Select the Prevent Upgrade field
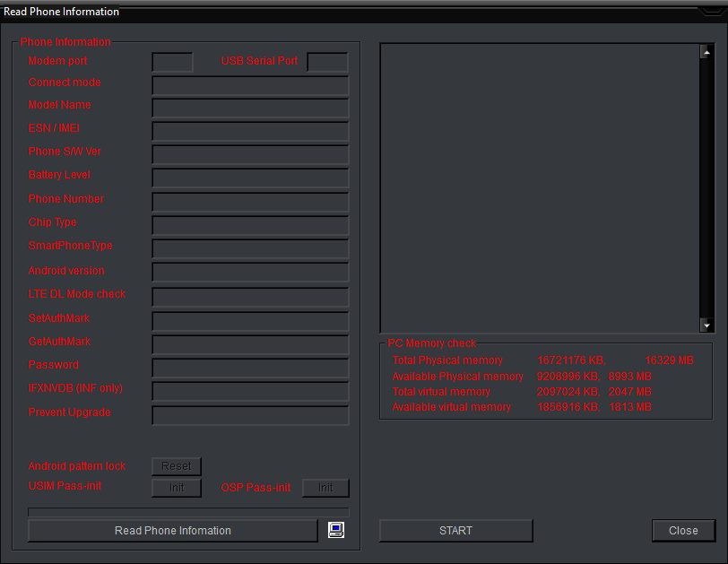728x564 pixels. pos(250,415)
